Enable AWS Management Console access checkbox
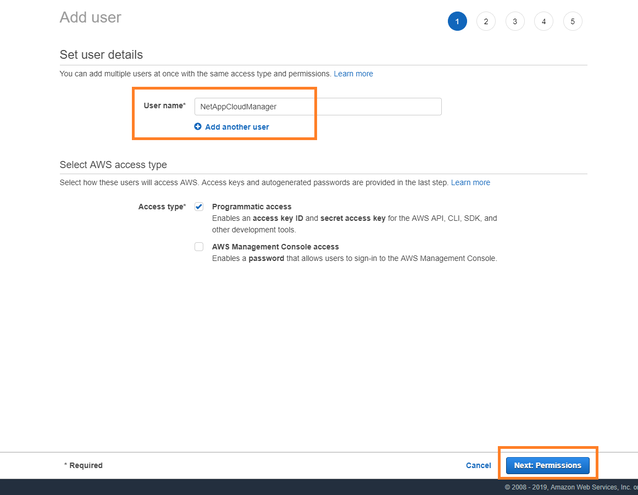The image size is (638, 495). (x=199, y=246)
